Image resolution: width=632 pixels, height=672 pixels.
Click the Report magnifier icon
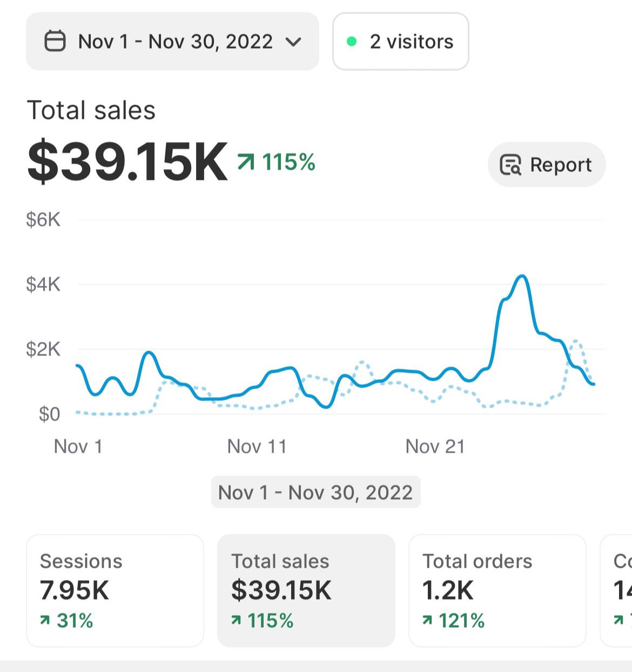point(510,165)
